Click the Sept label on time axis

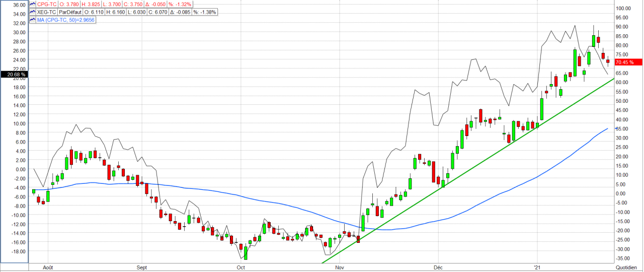[x=141, y=268]
